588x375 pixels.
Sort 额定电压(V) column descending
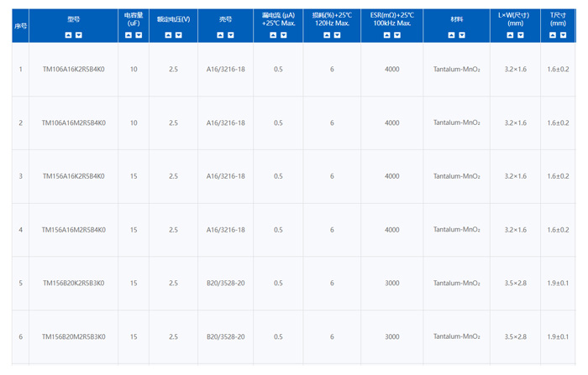[x=179, y=35]
